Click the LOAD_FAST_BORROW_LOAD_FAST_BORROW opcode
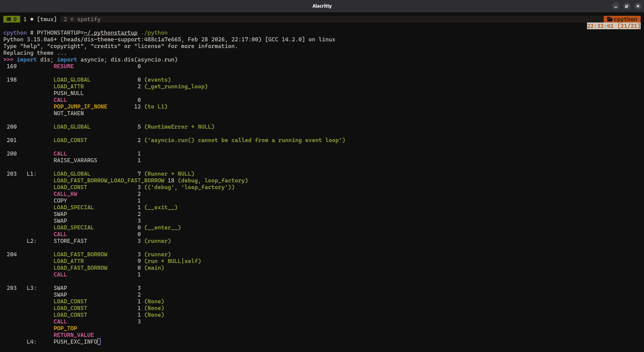Viewport: 644px width, 352px height. click(109, 180)
